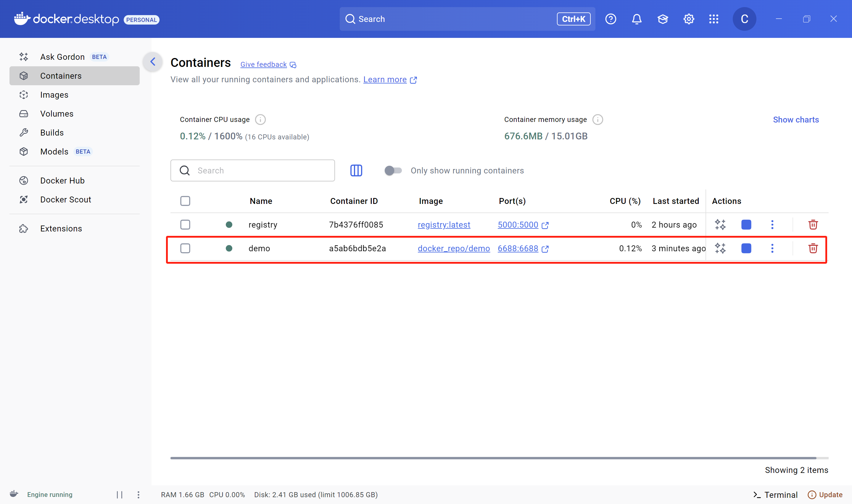Stop the demo container
The width and height of the screenshot is (852, 504).
[x=746, y=248]
